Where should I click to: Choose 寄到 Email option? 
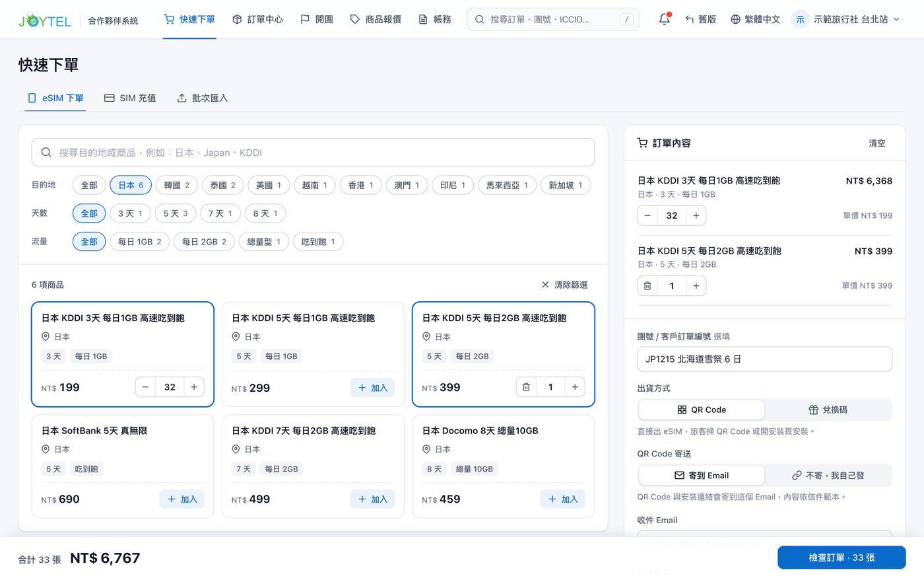702,475
